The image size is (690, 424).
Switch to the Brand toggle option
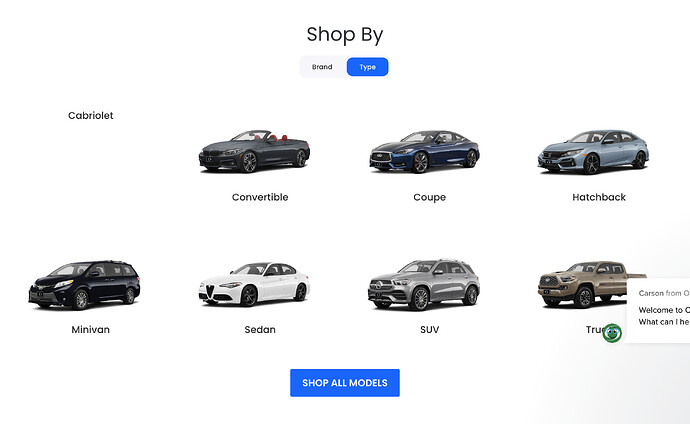point(322,67)
